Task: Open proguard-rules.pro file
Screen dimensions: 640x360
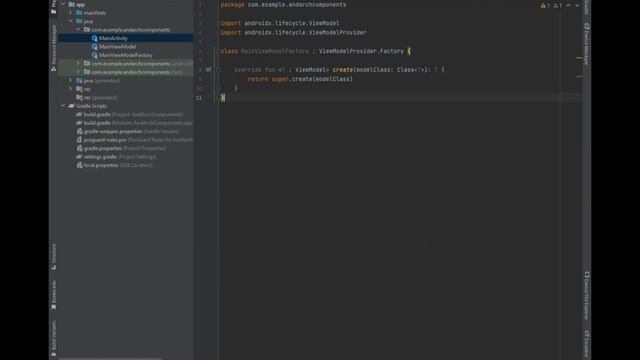Action: click(x=135, y=140)
